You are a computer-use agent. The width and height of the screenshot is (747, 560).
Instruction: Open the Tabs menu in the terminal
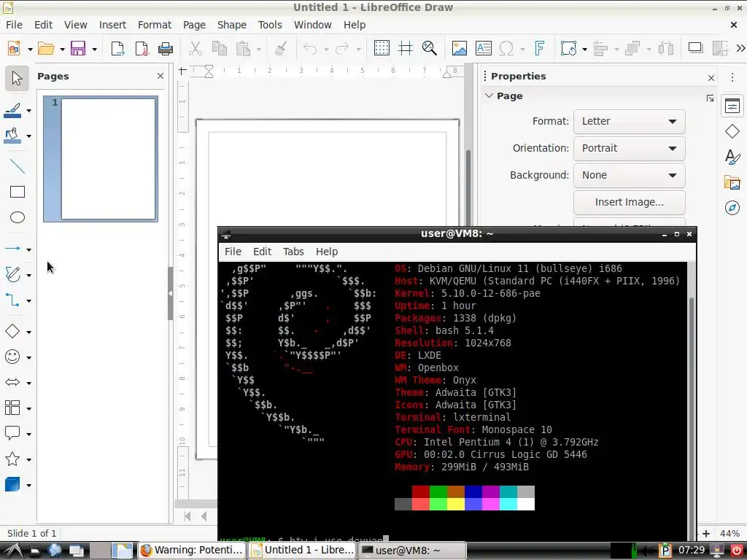(x=293, y=252)
